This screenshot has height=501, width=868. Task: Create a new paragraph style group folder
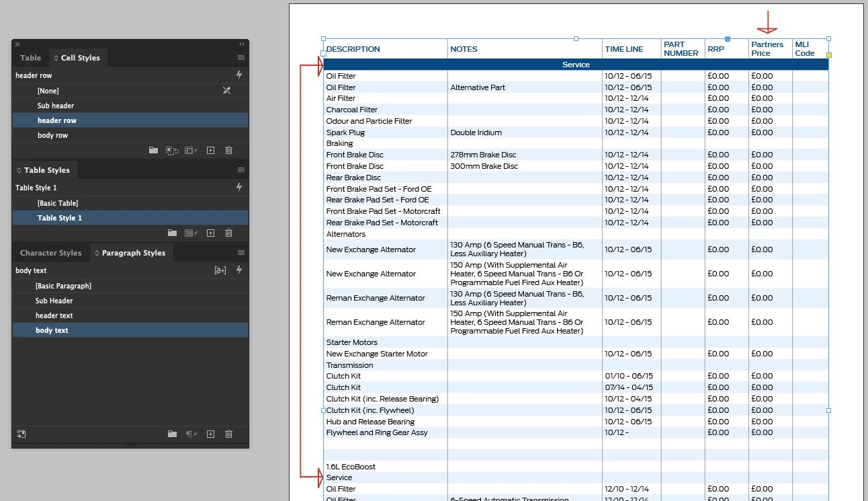tap(172, 434)
